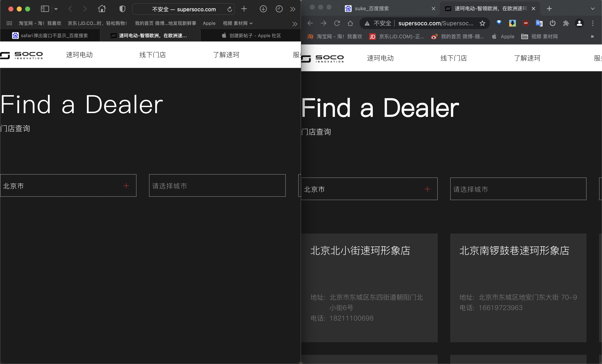The width and height of the screenshot is (602, 364).
Task: Open 速珂电动 menu in Safari page
Action: click(x=79, y=55)
